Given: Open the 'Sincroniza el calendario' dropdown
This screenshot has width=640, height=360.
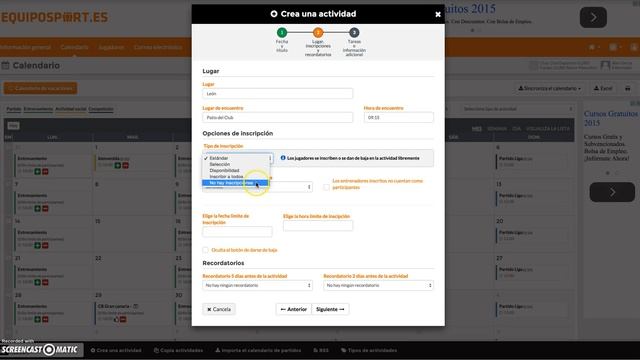Looking at the screenshot, I should click(x=549, y=88).
